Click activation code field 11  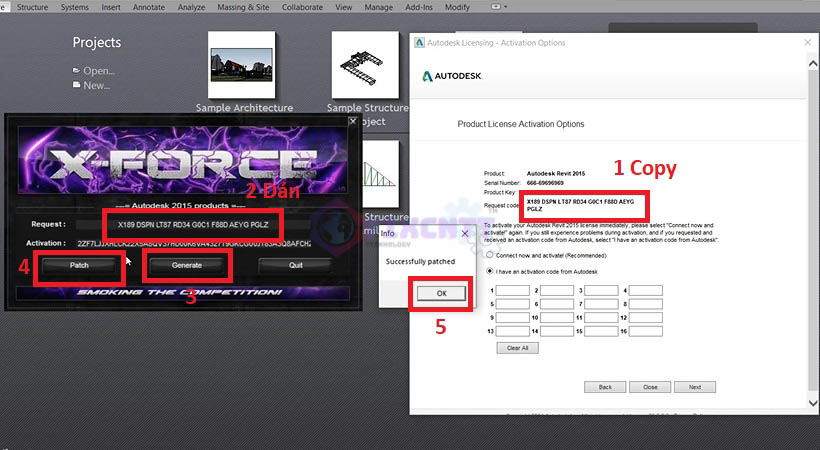pos(601,318)
